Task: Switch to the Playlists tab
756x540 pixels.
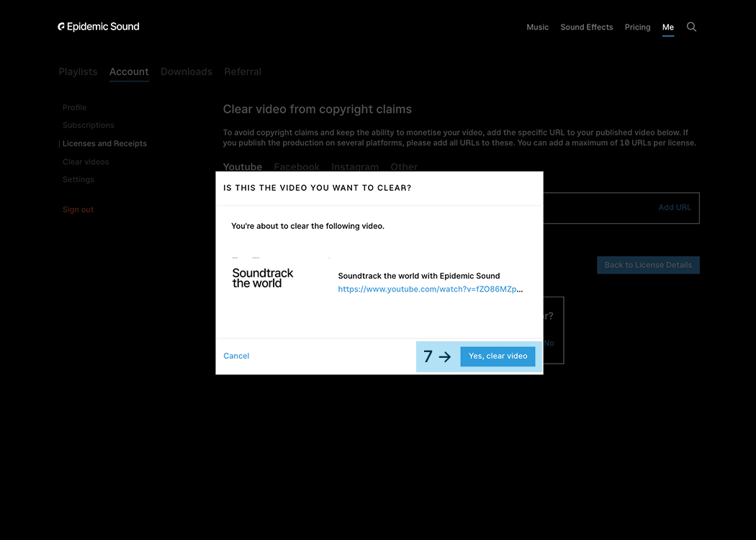Action: 78,72
